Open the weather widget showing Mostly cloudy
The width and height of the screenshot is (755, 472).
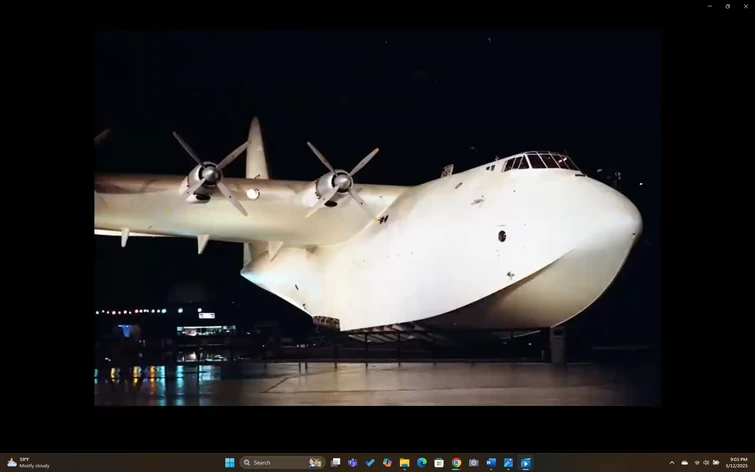(28, 463)
